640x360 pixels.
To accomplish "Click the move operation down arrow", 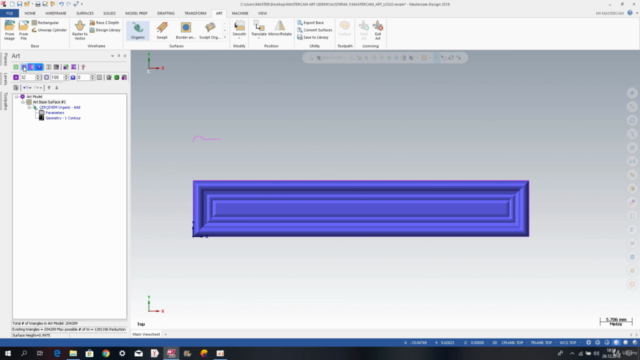I will click(x=57, y=88).
